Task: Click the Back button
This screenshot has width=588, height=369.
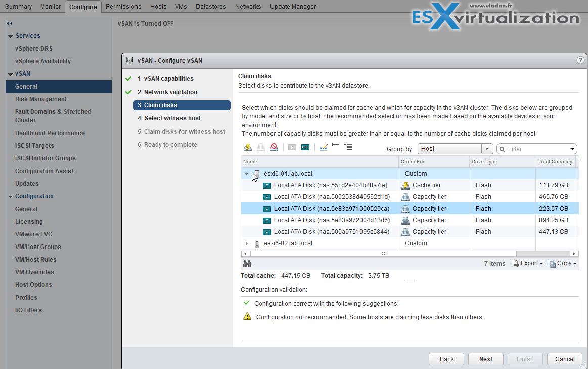Action: tap(446, 359)
